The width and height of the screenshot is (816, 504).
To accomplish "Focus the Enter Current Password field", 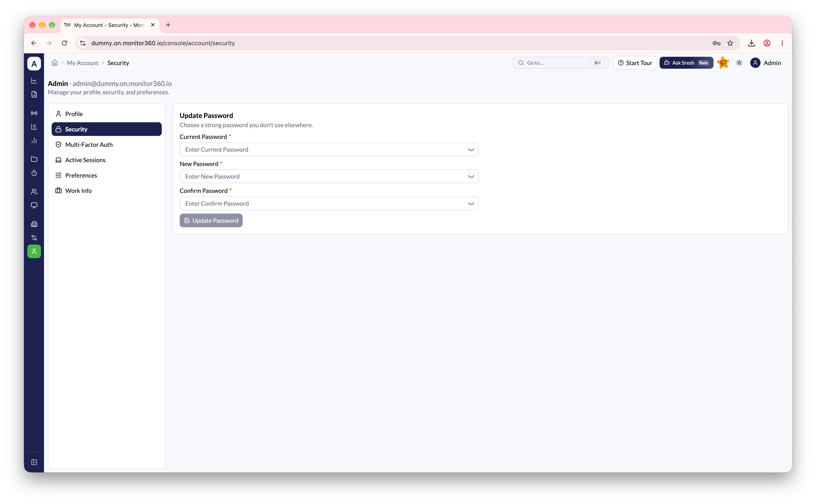I will click(x=329, y=149).
